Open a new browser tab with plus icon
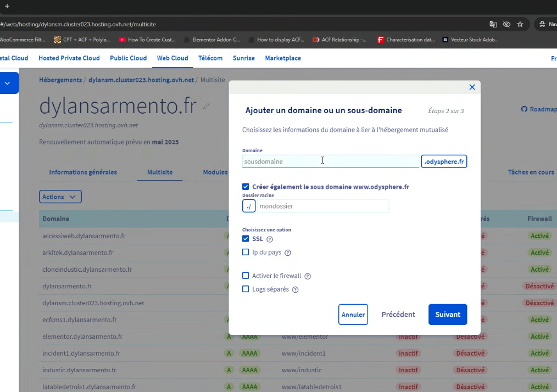The image size is (557, 392). tap(7, 6)
